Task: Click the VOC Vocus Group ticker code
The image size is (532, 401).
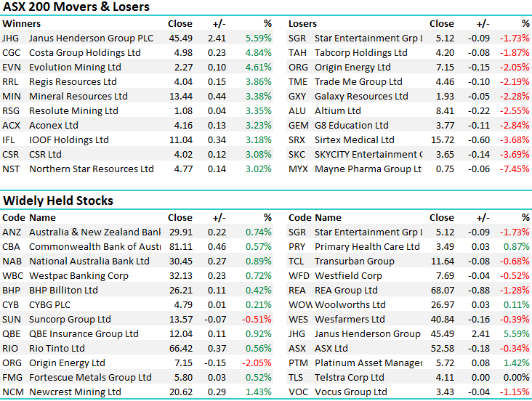Action: click(298, 392)
